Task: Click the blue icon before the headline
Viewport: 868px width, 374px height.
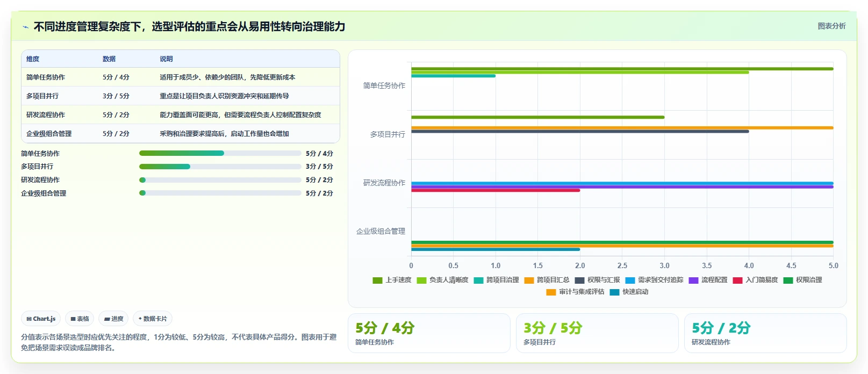Action: 25,27
